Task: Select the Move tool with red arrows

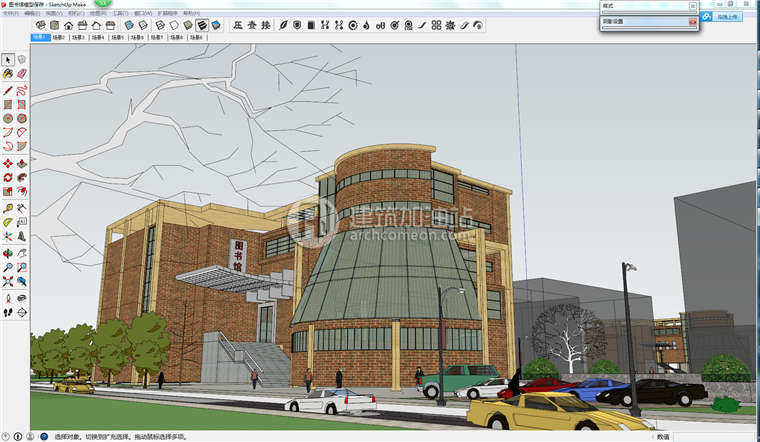Action: point(8,163)
